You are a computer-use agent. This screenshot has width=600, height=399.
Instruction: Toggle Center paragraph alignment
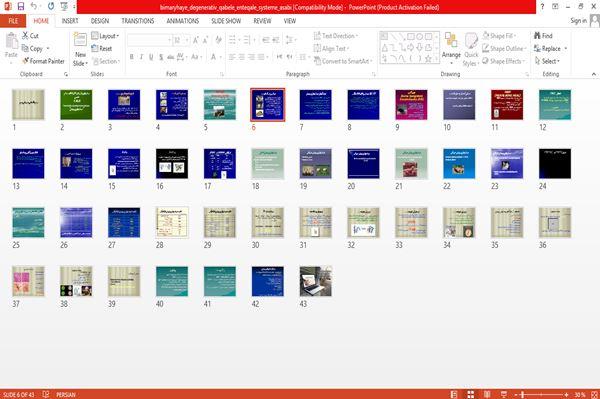tap(242, 57)
